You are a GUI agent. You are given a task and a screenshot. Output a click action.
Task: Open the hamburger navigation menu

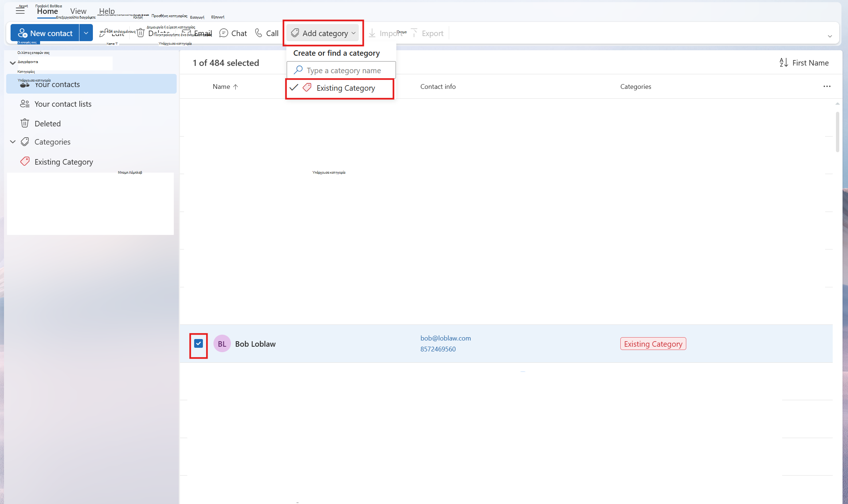coord(20,11)
